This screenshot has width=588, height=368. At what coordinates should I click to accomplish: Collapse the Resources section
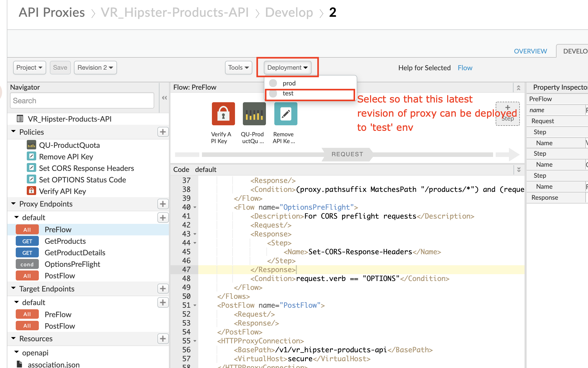[x=13, y=338]
